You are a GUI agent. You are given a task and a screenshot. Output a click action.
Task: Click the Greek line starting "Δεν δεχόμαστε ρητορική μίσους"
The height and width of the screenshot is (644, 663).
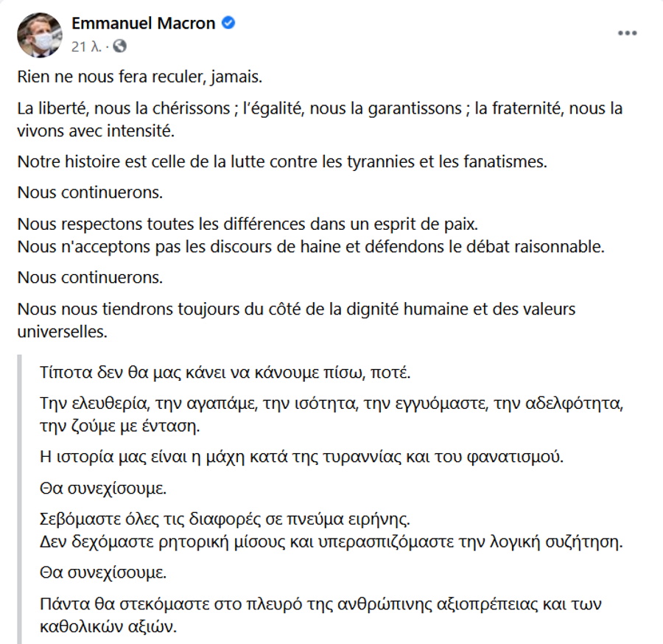click(x=331, y=544)
